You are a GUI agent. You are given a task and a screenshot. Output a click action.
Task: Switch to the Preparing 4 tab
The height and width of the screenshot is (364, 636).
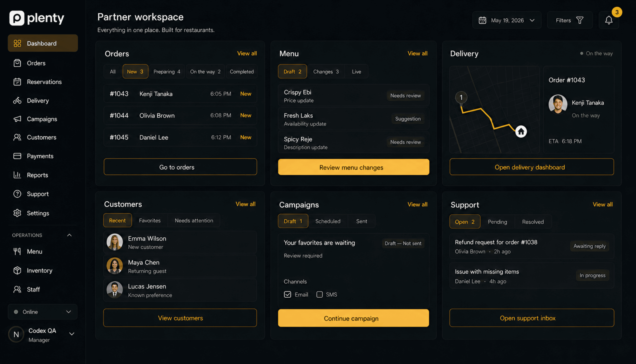tap(167, 72)
